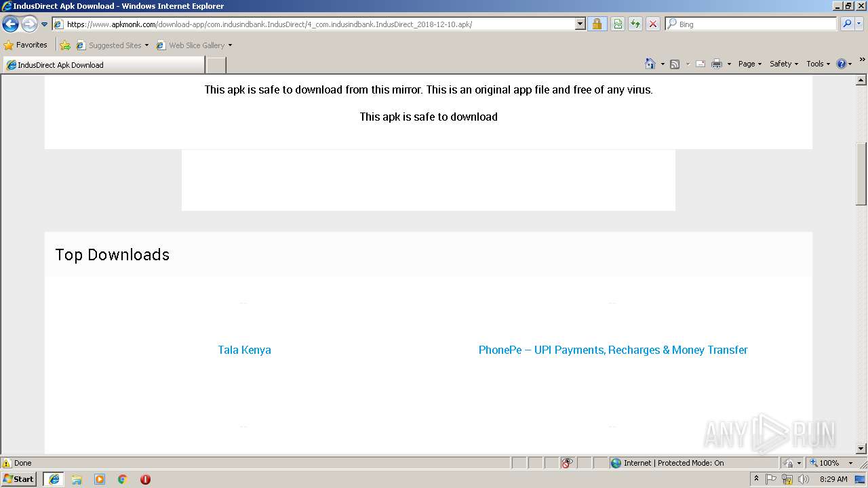
Task: Click the popup blocker status icon
Action: [568, 463]
